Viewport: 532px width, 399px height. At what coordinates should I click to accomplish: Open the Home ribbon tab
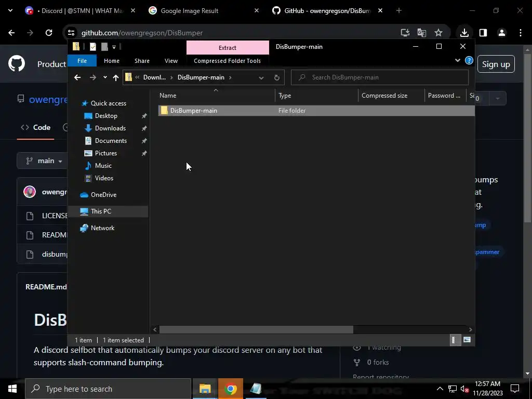pos(112,61)
